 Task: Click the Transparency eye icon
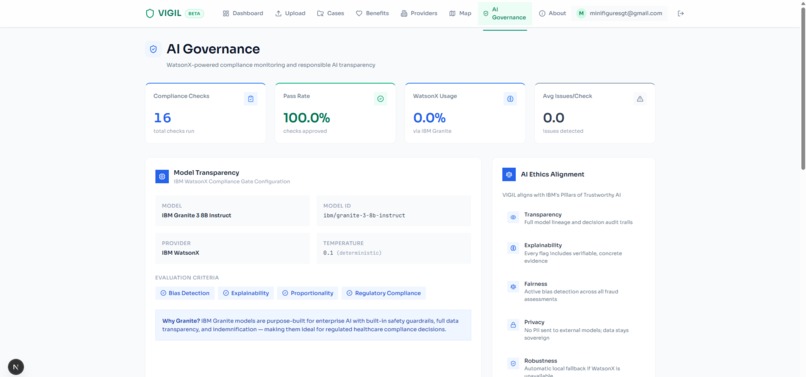[513, 218]
